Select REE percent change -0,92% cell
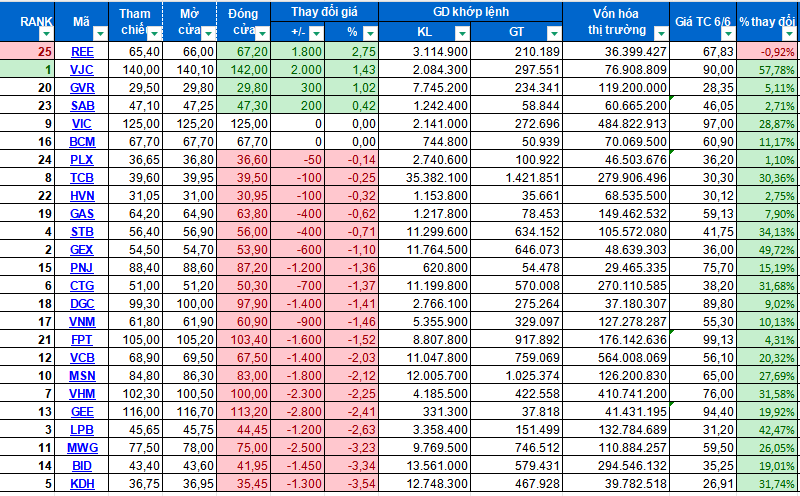800x496 pixels. pyautogui.click(x=767, y=52)
